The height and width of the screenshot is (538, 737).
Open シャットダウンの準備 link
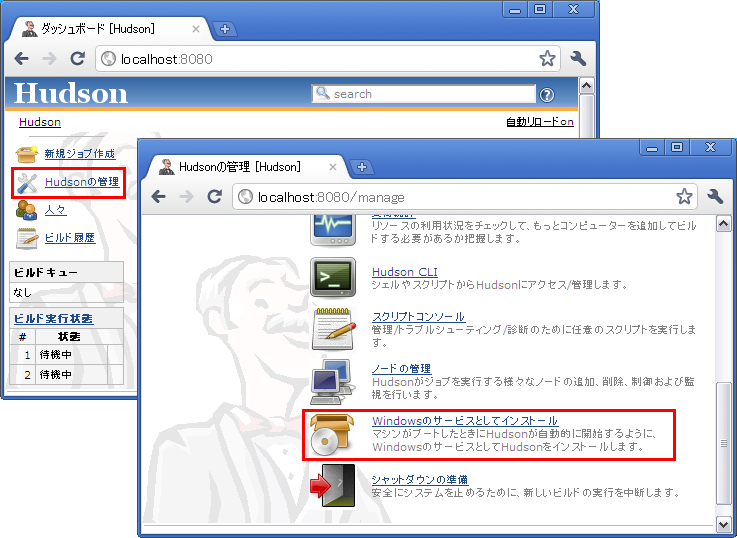click(x=420, y=480)
